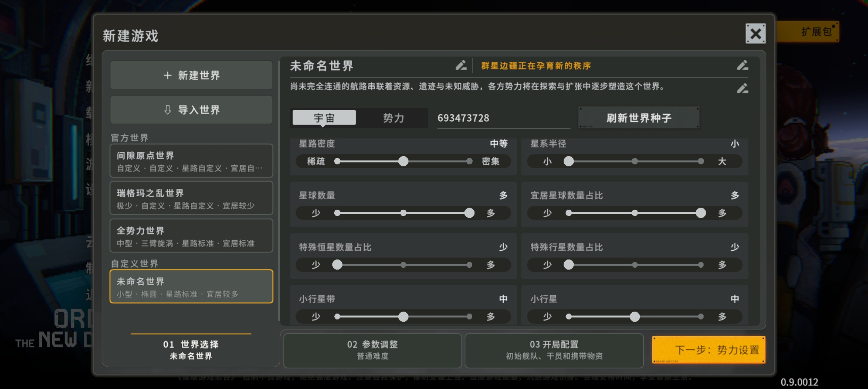Screen dimensions: 868x389
Task: Set 宜居星球数量占比 slider to 少 endpoint
Action: tap(569, 213)
